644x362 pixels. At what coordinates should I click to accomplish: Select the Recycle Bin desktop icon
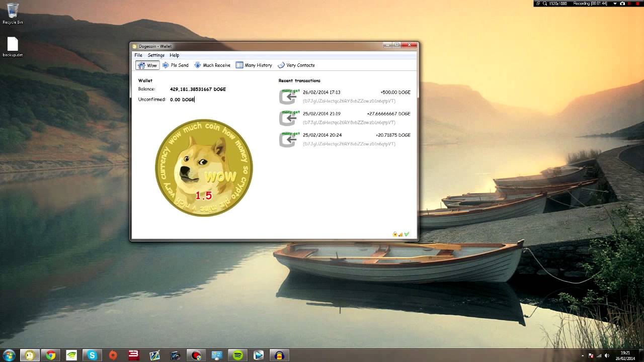pyautogui.click(x=13, y=14)
